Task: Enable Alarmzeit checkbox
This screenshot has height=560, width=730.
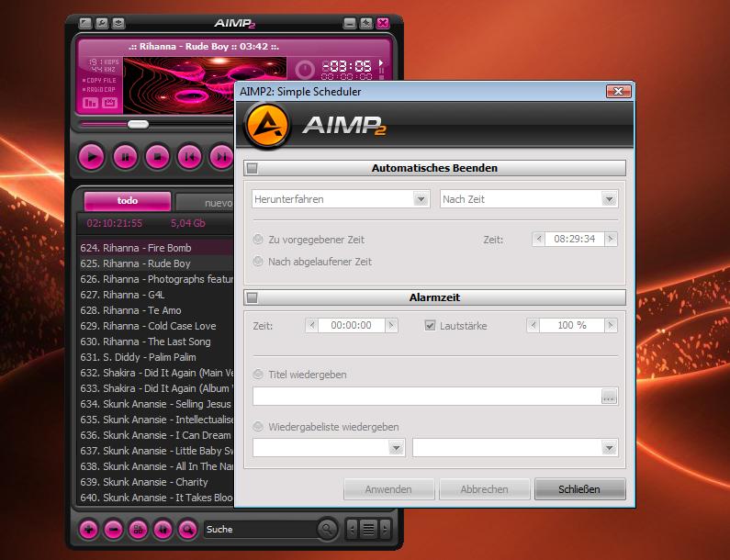Action: tap(252, 297)
